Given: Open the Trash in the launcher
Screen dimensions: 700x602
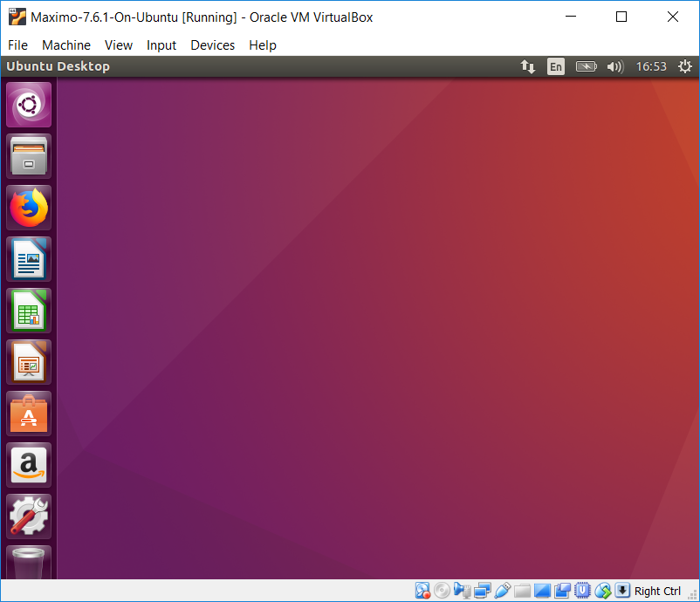Looking at the screenshot, I should pyautogui.click(x=29, y=562).
